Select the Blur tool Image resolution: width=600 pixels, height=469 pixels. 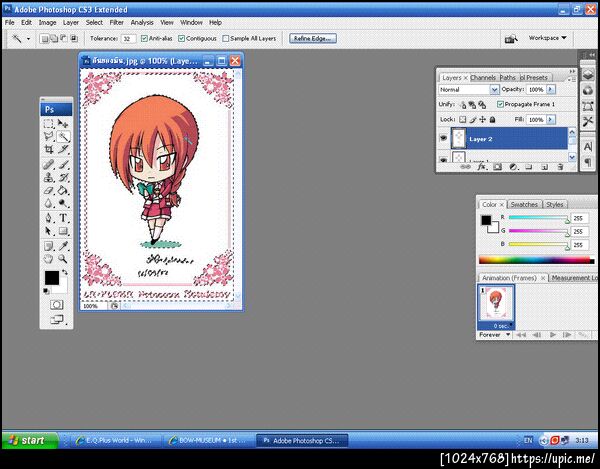(x=48, y=203)
